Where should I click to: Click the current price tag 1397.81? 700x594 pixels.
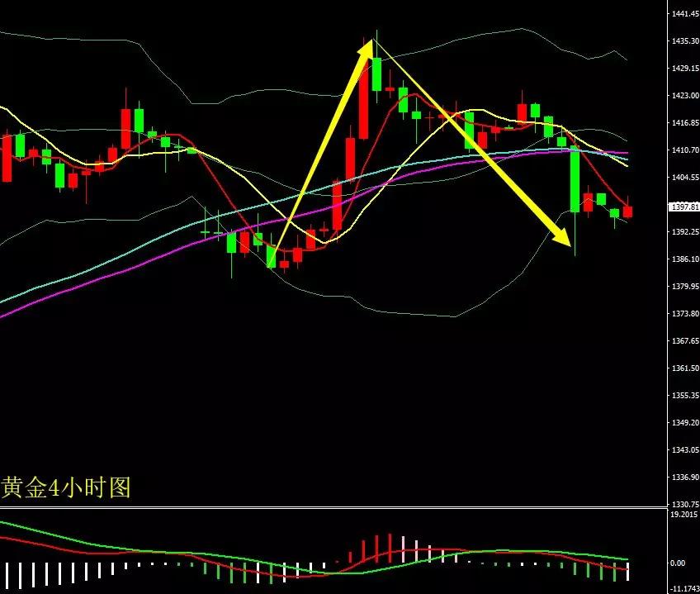pyautogui.click(x=684, y=207)
